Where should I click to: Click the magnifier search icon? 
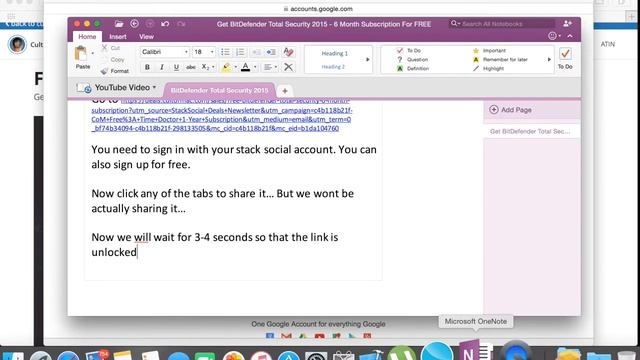tap(453, 24)
